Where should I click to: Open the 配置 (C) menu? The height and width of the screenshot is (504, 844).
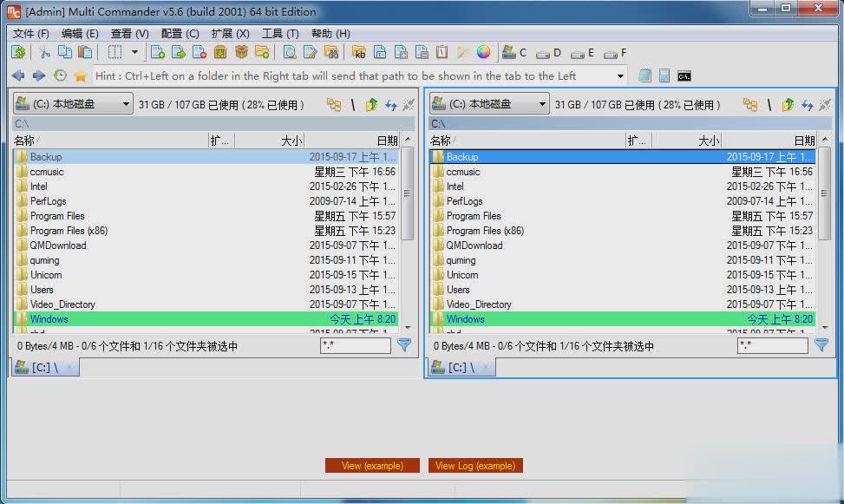tap(180, 33)
